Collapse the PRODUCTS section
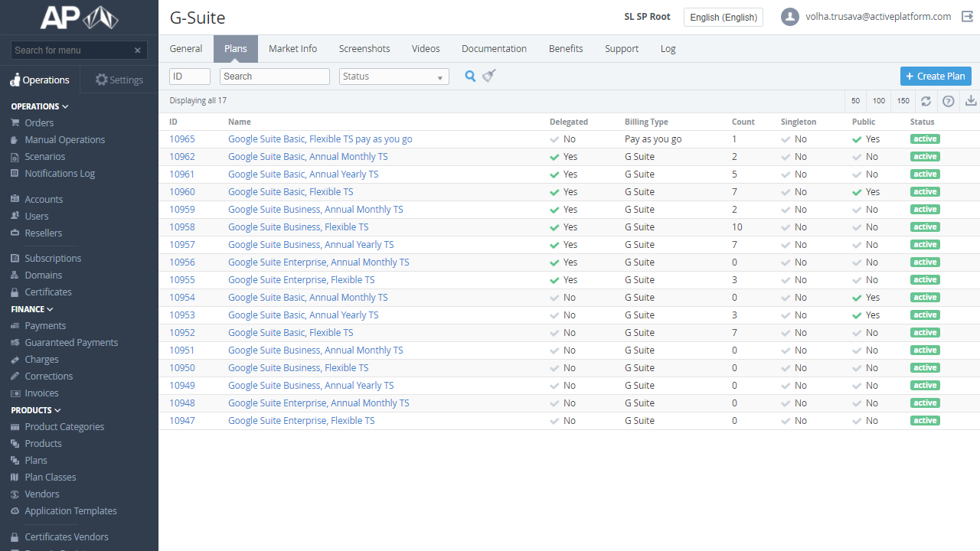Screen dimensions: 980x551 point(36,410)
